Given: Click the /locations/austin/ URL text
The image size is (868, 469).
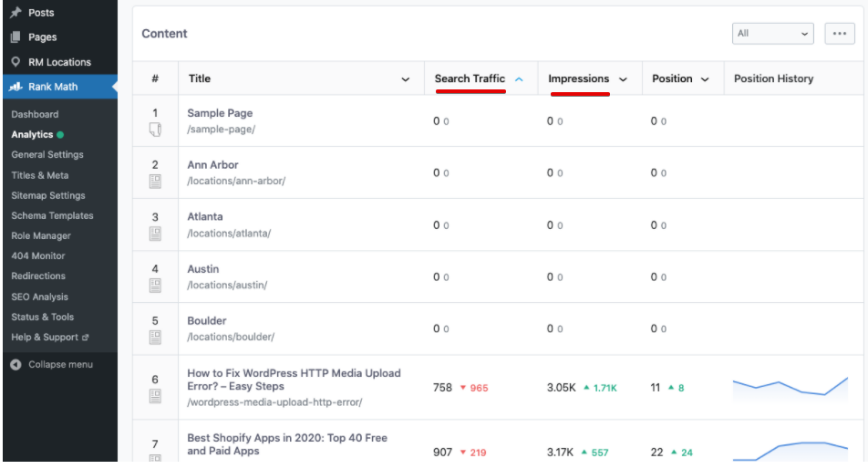Looking at the screenshot, I should coord(227,286).
